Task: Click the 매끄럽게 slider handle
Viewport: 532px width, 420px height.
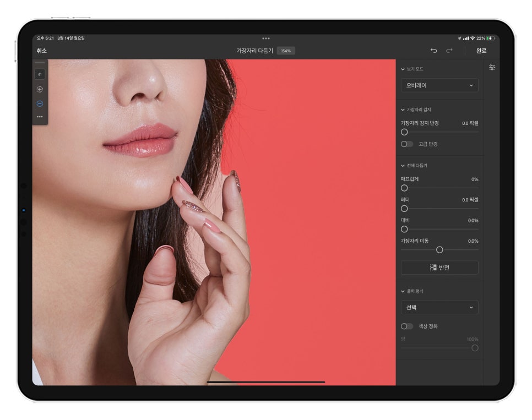Action: pyautogui.click(x=404, y=188)
